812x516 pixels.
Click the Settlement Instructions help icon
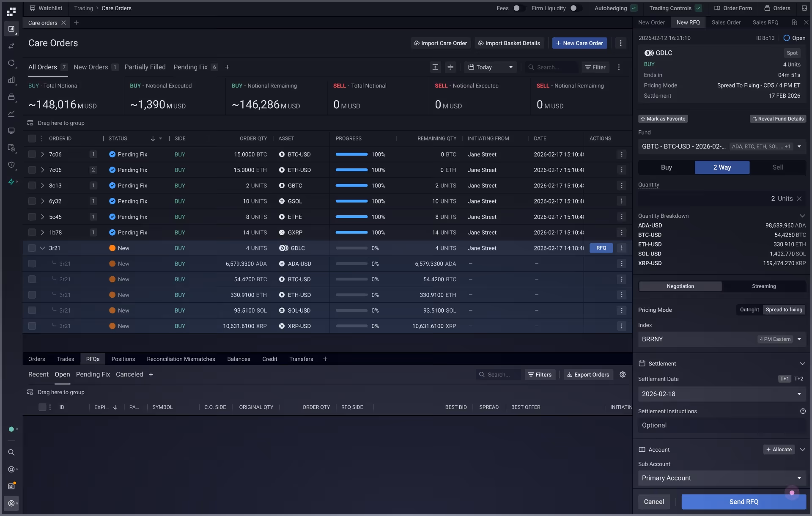[803, 411]
